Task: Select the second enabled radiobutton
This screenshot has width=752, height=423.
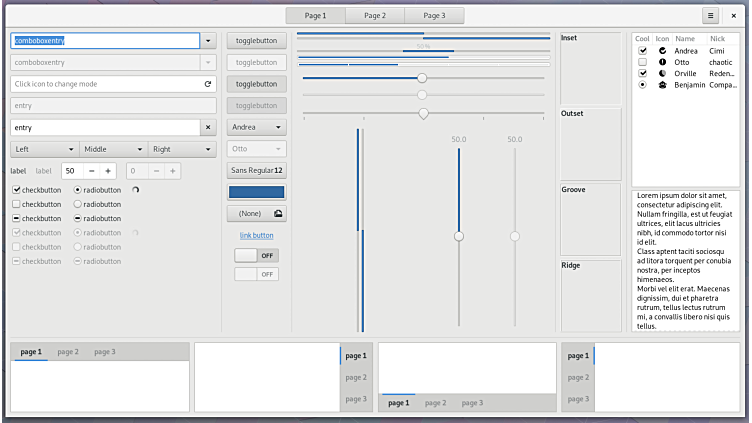Action: coord(79,204)
